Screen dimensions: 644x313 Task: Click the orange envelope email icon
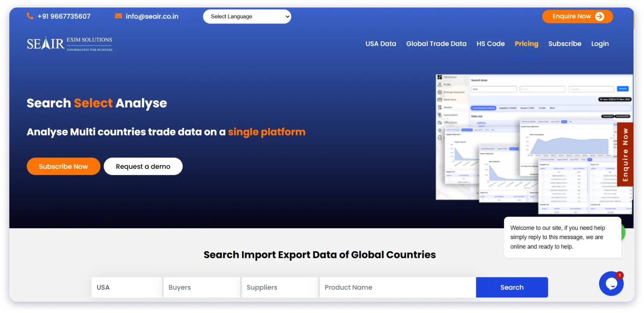pos(118,16)
